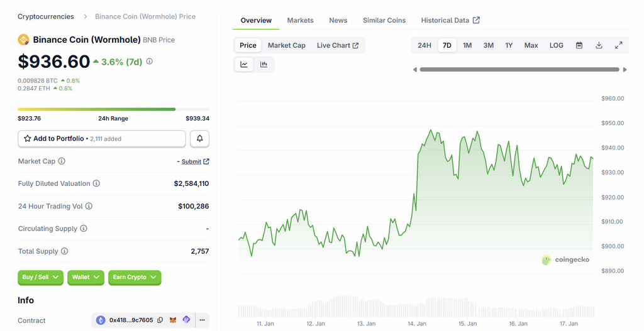The image size is (644, 331).
Task: Copy the contract address
Action: point(160,320)
